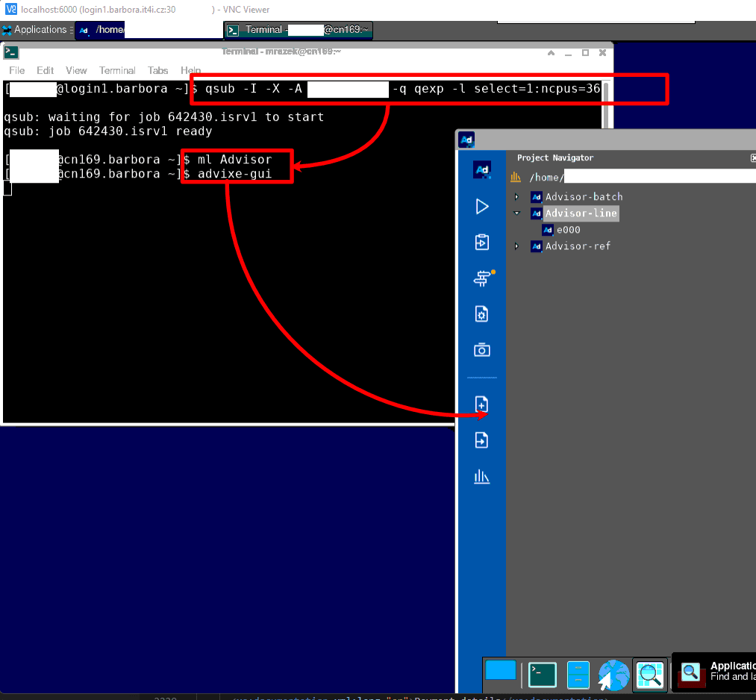The width and height of the screenshot is (756, 700).
Task: Select the e000 result item
Action: click(567, 230)
